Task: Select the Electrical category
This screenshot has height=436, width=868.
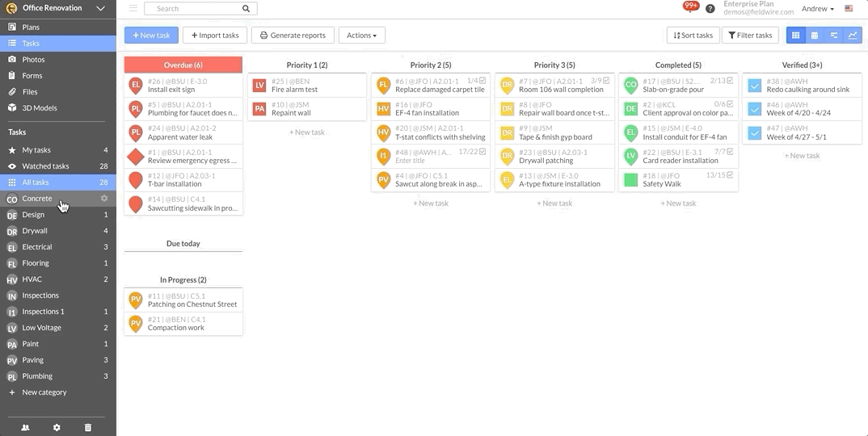Action: point(58,247)
